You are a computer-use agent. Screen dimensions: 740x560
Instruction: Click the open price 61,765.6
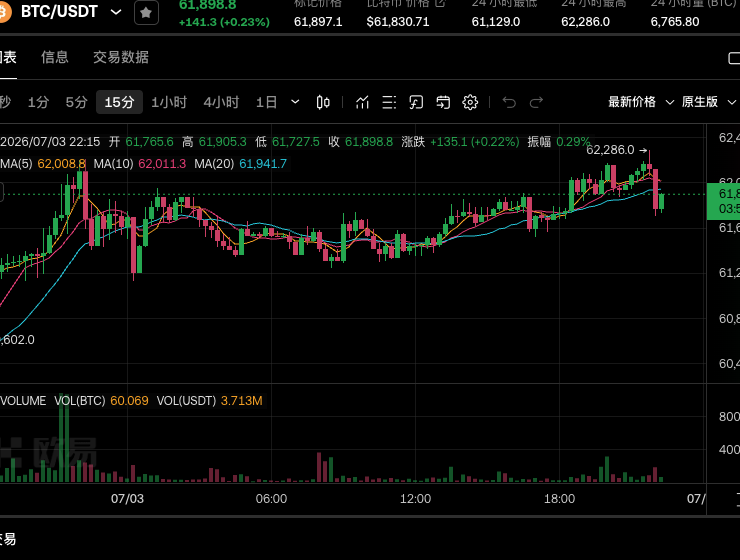tap(150, 142)
